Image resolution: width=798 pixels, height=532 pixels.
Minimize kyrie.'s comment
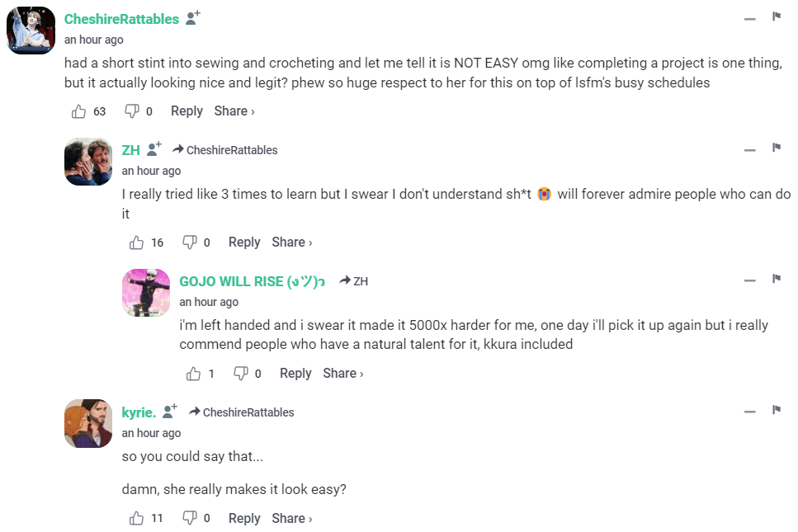coord(749,411)
